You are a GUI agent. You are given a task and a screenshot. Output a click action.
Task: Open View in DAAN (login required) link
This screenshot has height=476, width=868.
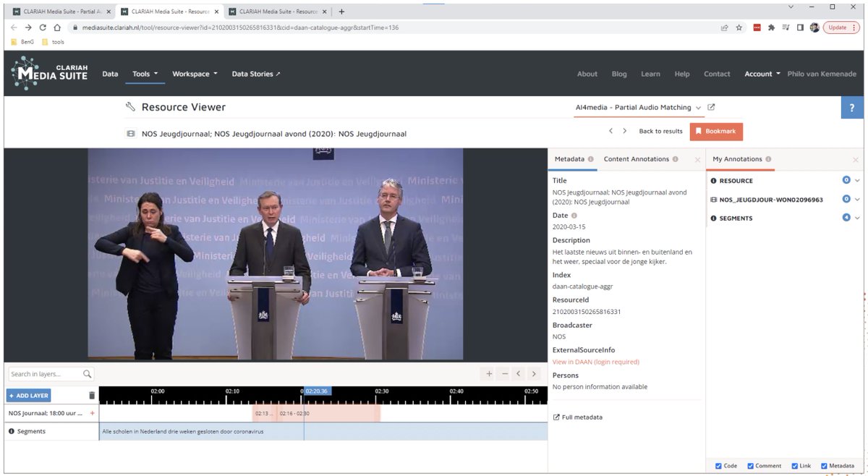pyautogui.click(x=596, y=362)
